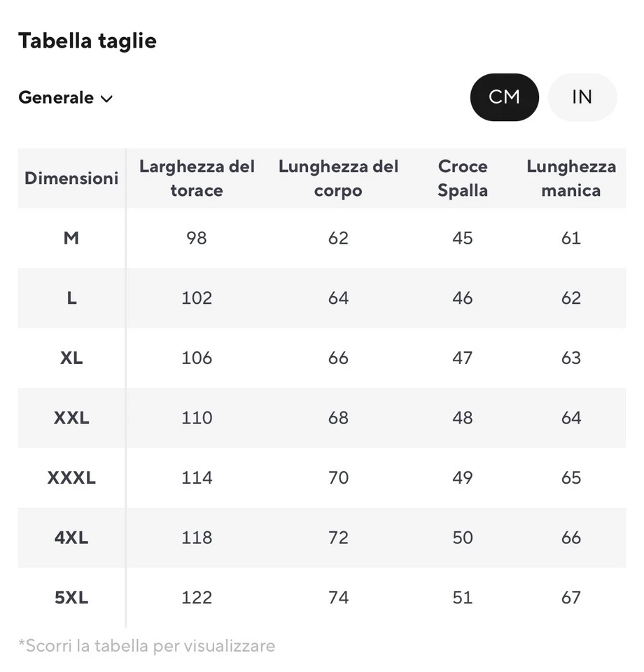Screen dimensions: 644x672
Task: Click sleeve length value 67 for 5XL
Action: pos(571,598)
